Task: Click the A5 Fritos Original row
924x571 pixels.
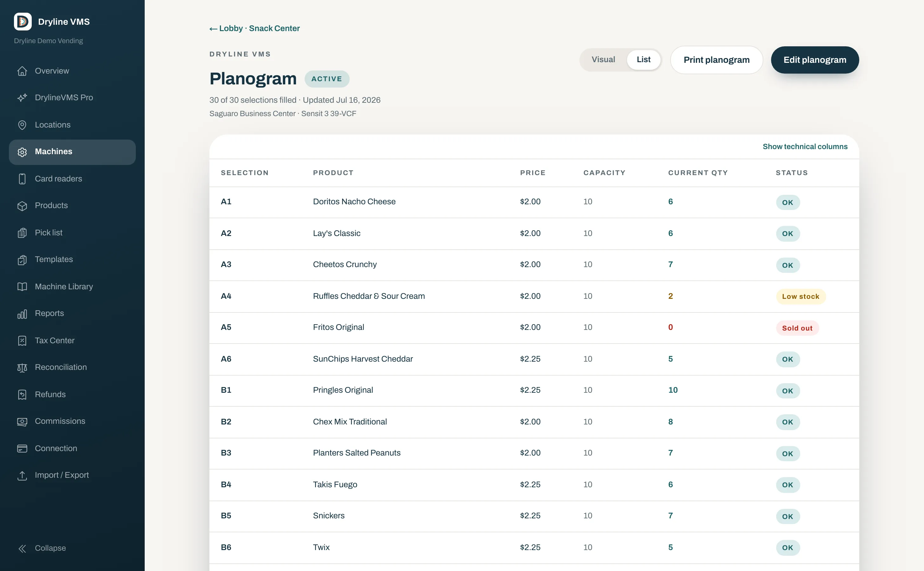Action: (534, 328)
